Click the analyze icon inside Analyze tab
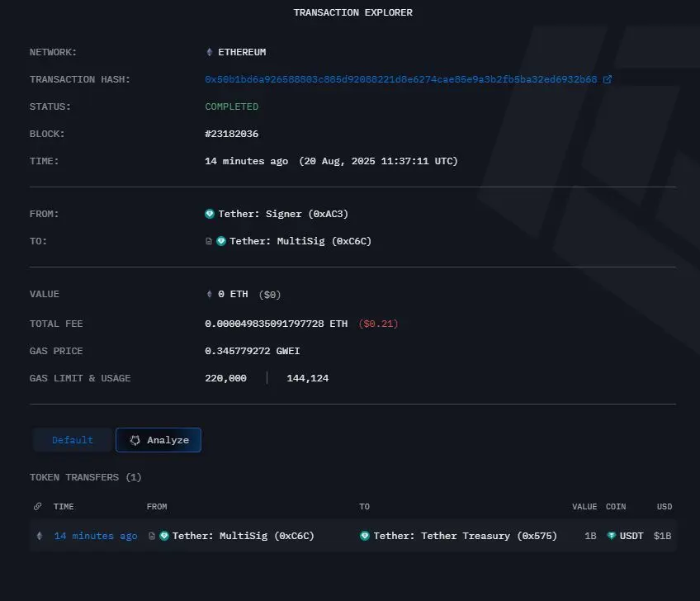Image resolution: width=700 pixels, height=601 pixels. (x=135, y=440)
